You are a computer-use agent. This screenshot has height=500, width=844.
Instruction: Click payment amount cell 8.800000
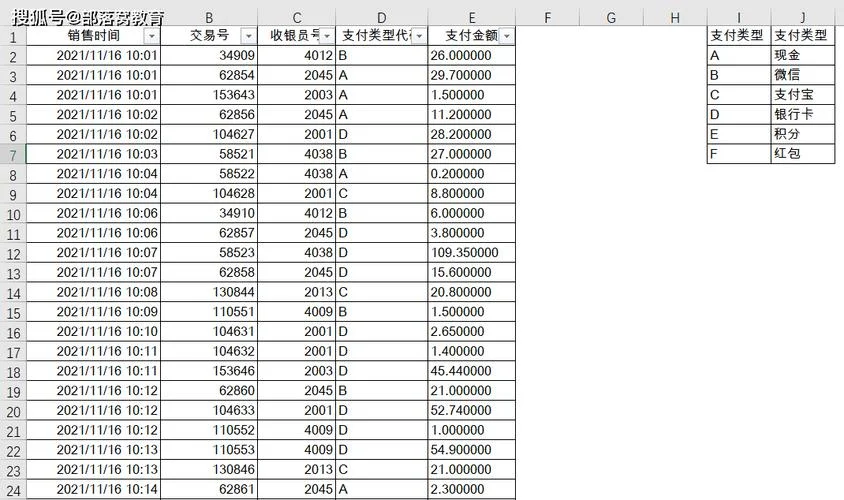point(472,193)
